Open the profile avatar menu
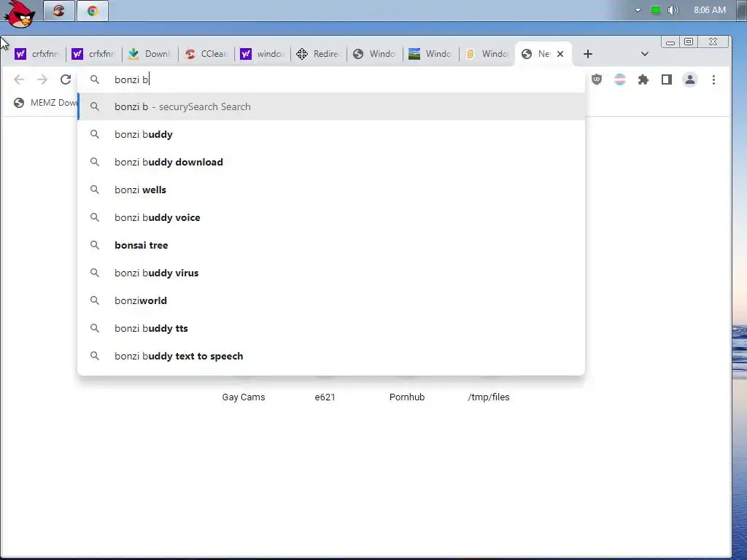 [690, 79]
